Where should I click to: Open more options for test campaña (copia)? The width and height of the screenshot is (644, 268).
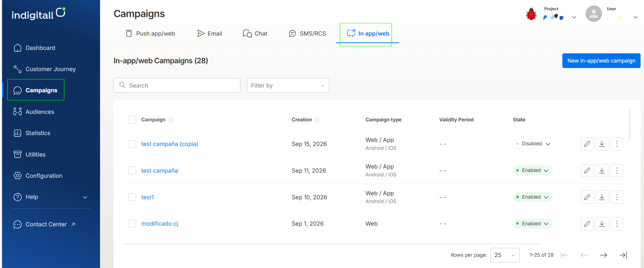[x=617, y=144]
